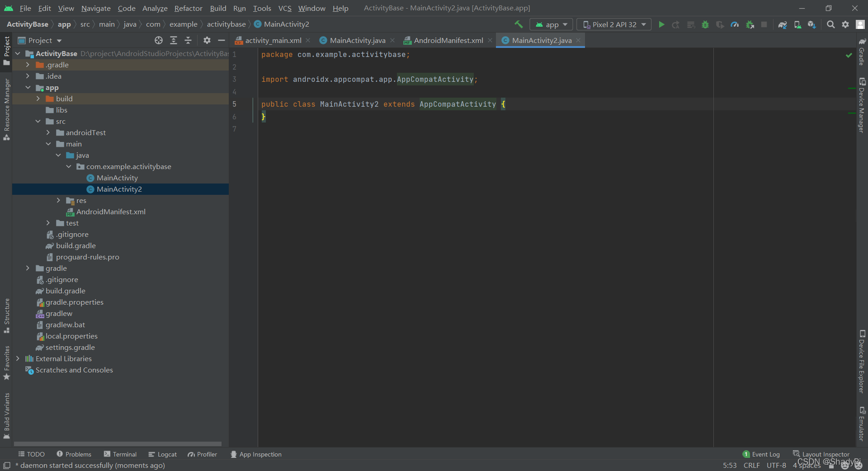Run the app with the green play icon

[x=661, y=24]
